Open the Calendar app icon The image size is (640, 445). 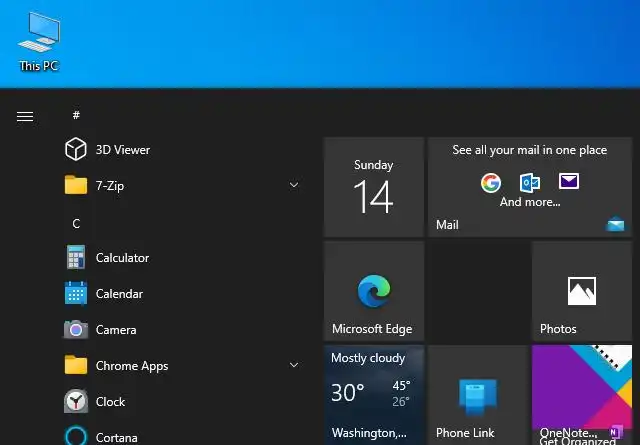click(x=76, y=293)
